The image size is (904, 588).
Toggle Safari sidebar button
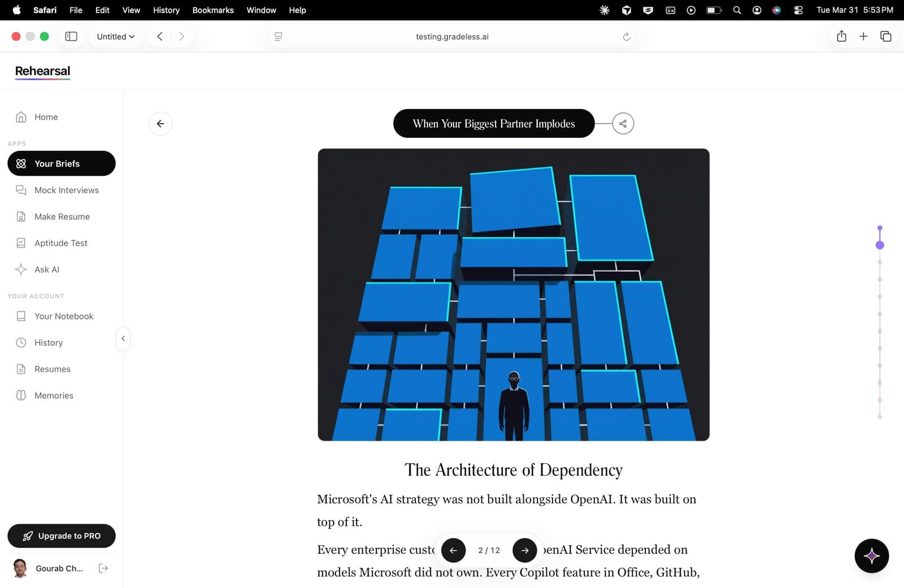click(x=71, y=36)
